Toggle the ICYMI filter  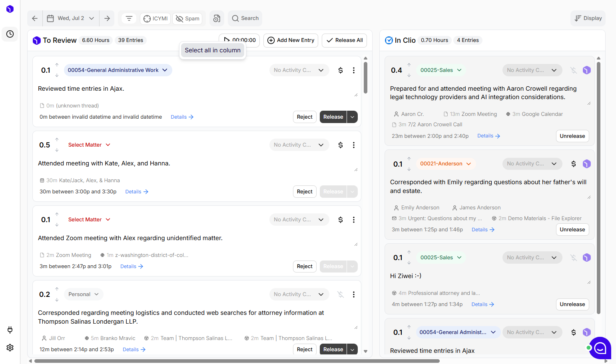click(156, 18)
